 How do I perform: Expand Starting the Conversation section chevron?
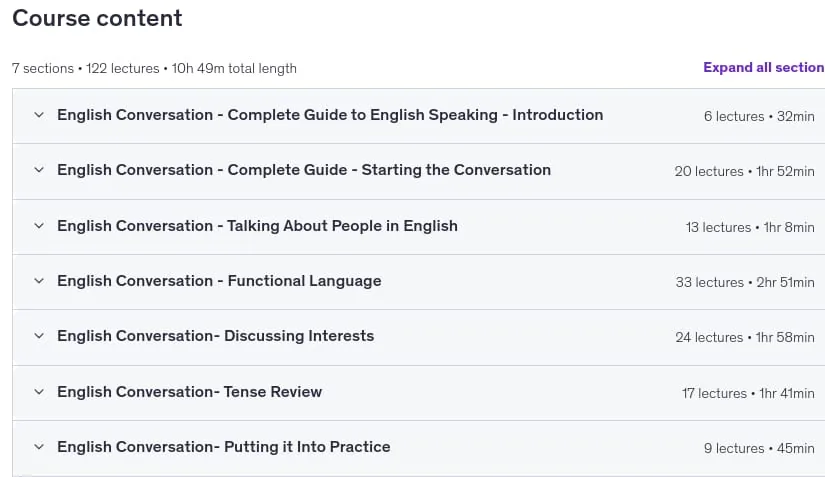[39, 170]
